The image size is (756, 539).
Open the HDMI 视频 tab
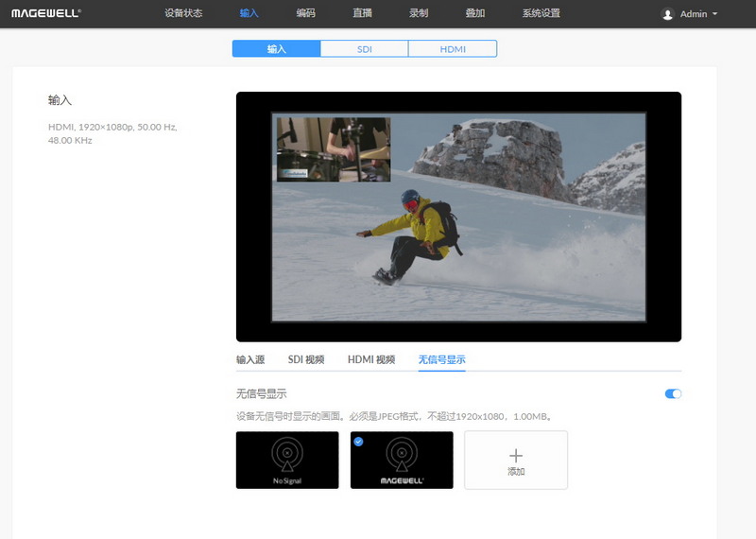pyautogui.click(x=371, y=359)
